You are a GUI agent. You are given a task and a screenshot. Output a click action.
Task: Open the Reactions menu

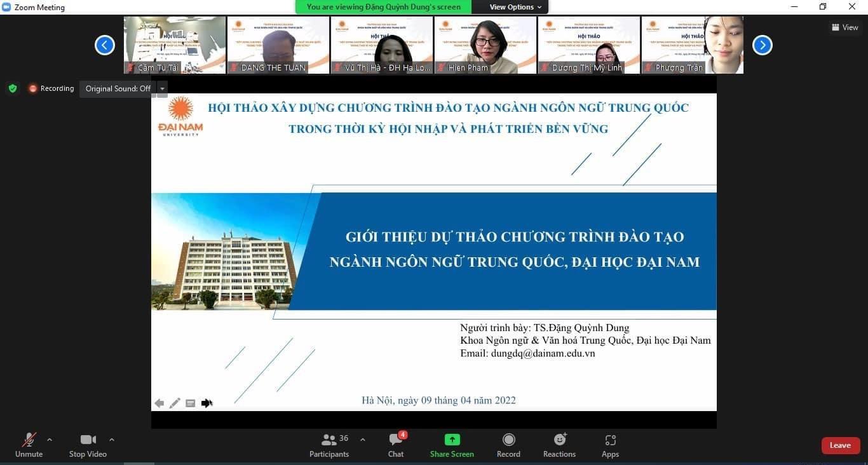coord(559,445)
